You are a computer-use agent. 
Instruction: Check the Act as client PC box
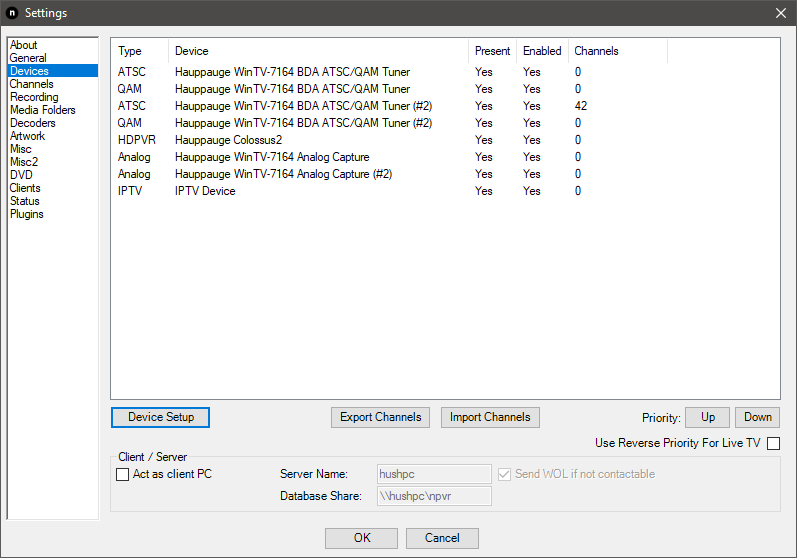click(122, 474)
